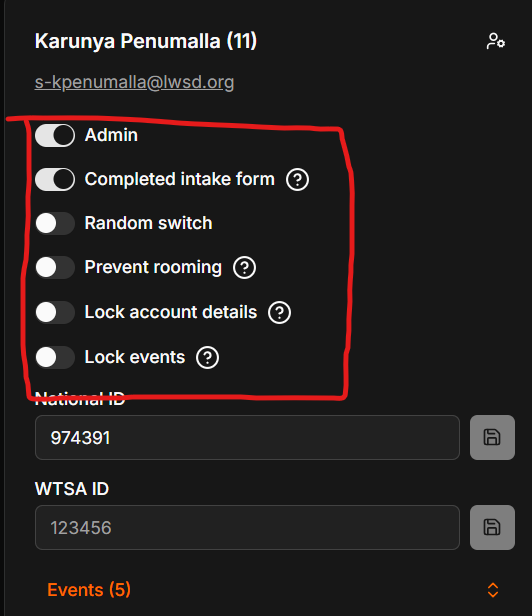Click help icon beside Lock account details
Screen dimensions: 532x616
pos(279,313)
